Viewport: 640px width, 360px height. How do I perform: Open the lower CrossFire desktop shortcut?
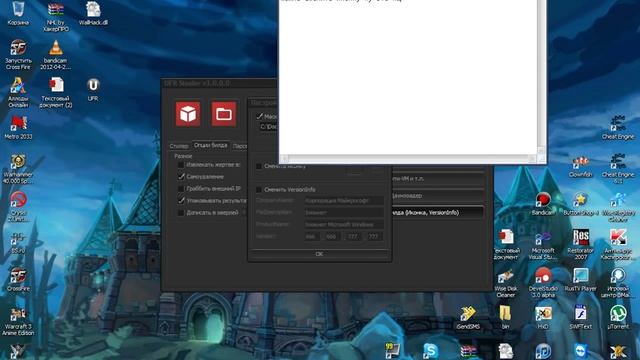pyautogui.click(x=18, y=279)
